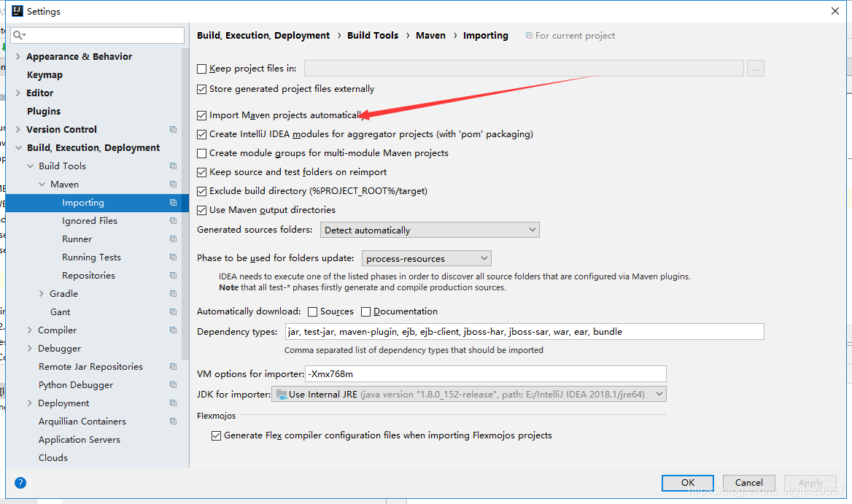The image size is (852, 504).
Task: Click the Dependency types text field
Action: (524, 331)
